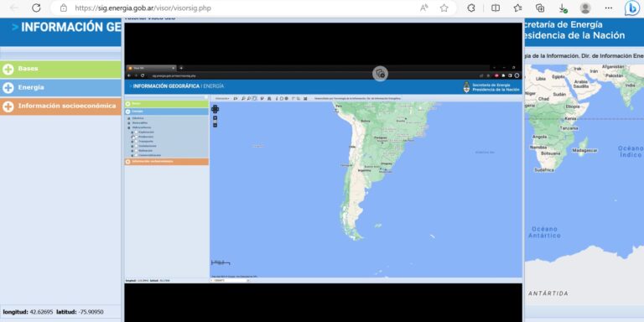Click the zoom-out minus button in video map
Image resolution: width=644 pixels, height=322 pixels.
tap(215, 125)
